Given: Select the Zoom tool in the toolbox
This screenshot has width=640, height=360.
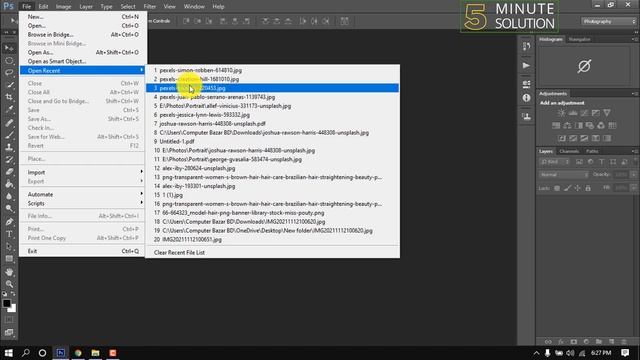Looking at the screenshot, I should [9, 284].
